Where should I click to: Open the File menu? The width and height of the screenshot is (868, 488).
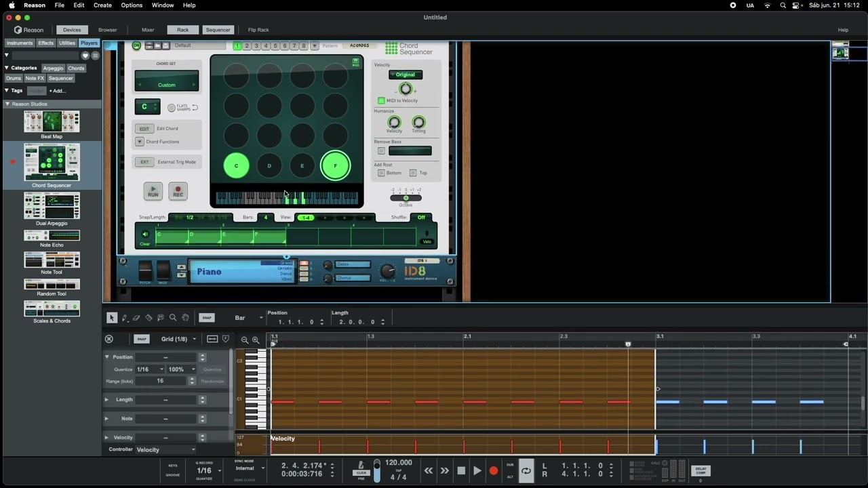tap(60, 5)
